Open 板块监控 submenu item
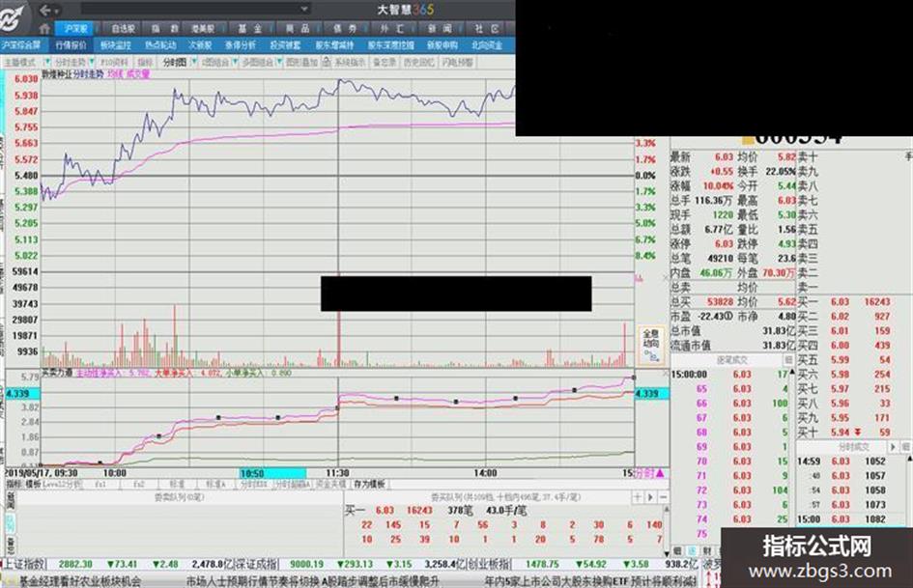913x588 pixels. click(115, 44)
